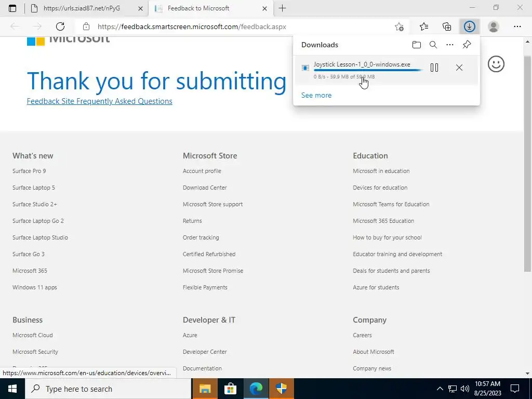Open Windows 11 apps link
The image size is (532, 399).
click(35, 287)
